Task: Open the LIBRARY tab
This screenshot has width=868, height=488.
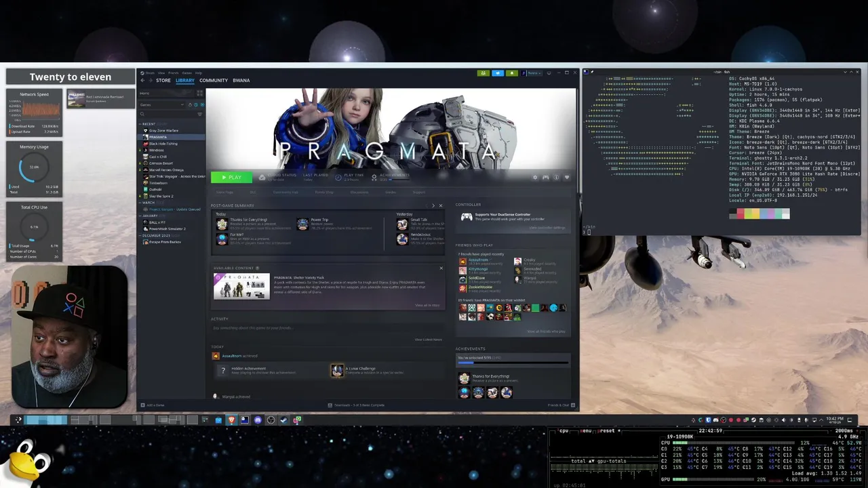Action: (x=185, y=81)
